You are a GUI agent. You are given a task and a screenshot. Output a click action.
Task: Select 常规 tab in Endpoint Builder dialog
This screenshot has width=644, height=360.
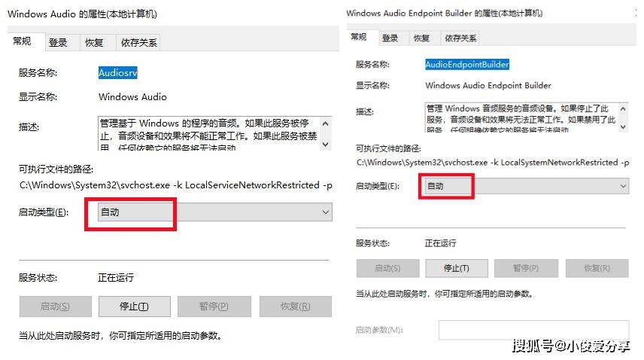point(359,38)
